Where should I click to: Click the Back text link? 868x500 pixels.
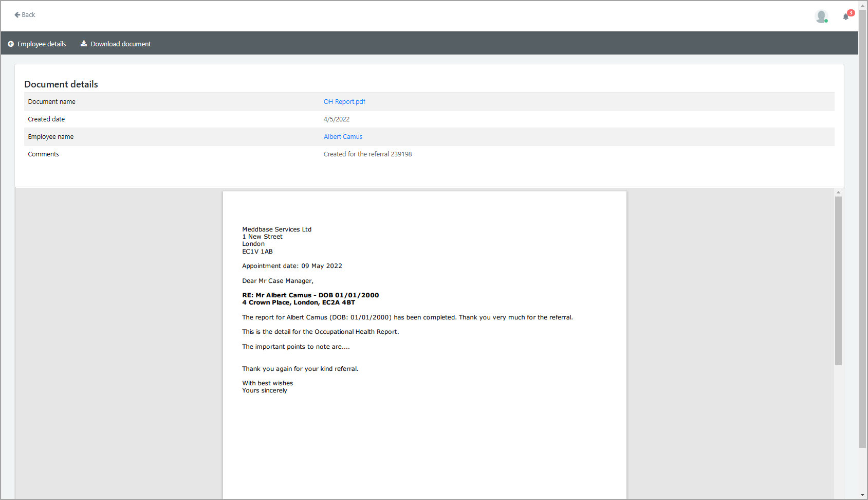coord(29,15)
